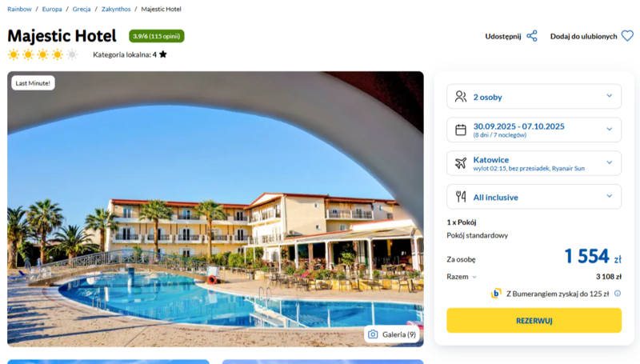The width and height of the screenshot is (640, 364).
Task: Click the Bumerang logo icon
Action: pyautogui.click(x=496, y=294)
